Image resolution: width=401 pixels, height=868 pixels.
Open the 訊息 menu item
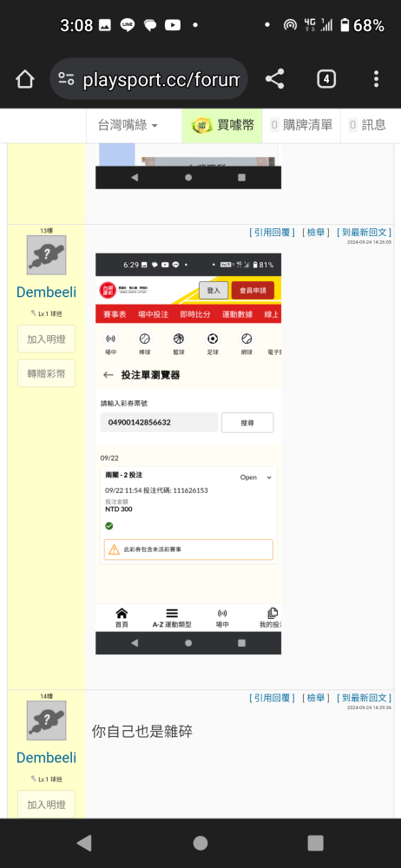point(368,125)
